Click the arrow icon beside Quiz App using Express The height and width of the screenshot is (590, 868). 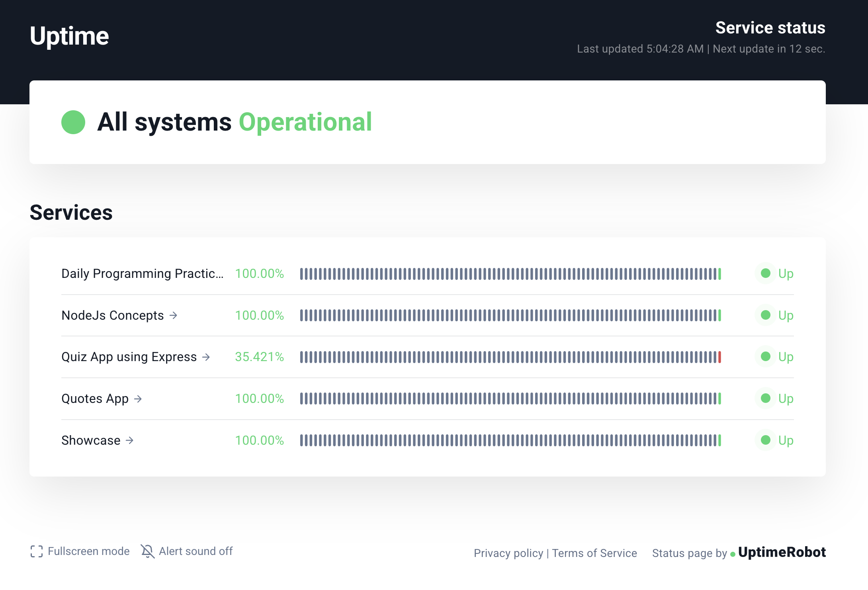coord(206,357)
